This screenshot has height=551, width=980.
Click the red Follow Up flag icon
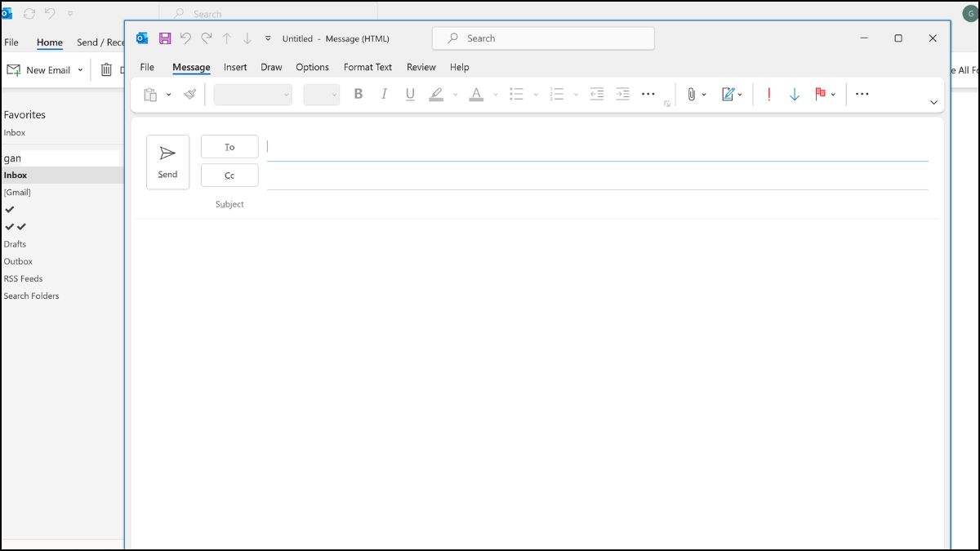coord(820,95)
